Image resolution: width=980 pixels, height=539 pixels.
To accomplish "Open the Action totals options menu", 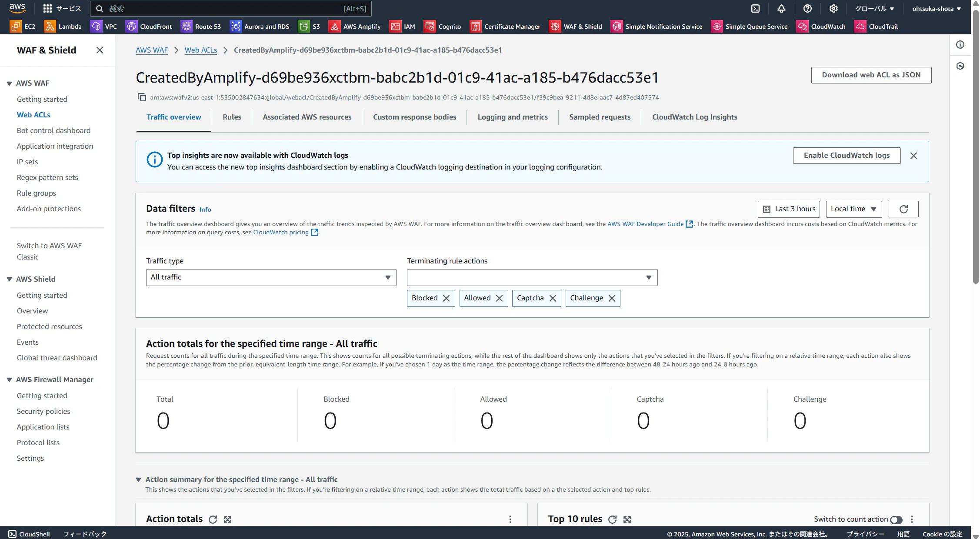I will coord(510,519).
